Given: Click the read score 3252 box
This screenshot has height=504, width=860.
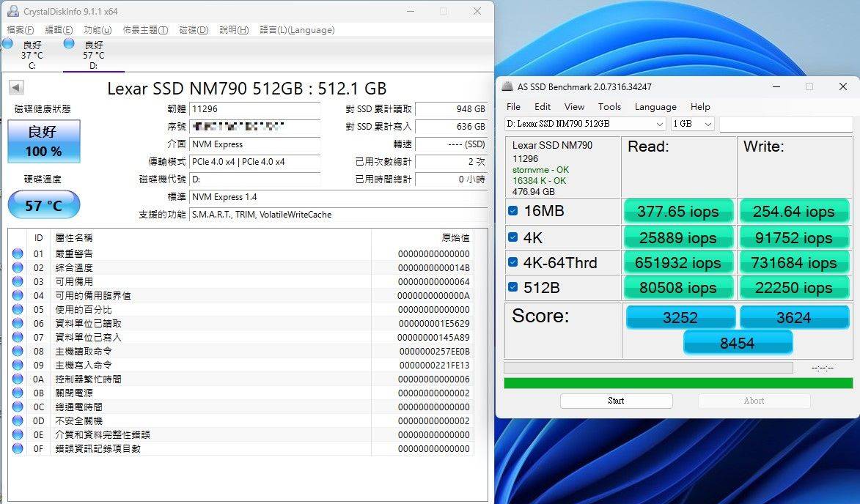Looking at the screenshot, I should (x=680, y=317).
